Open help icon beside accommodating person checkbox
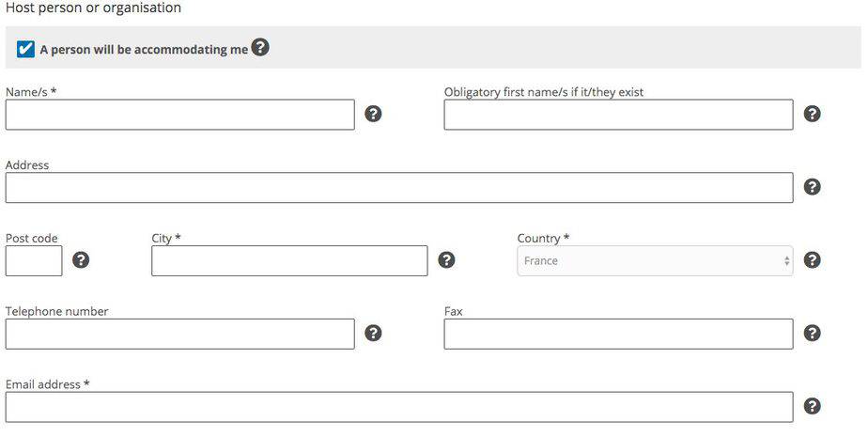The image size is (868, 437). pyautogui.click(x=260, y=47)
